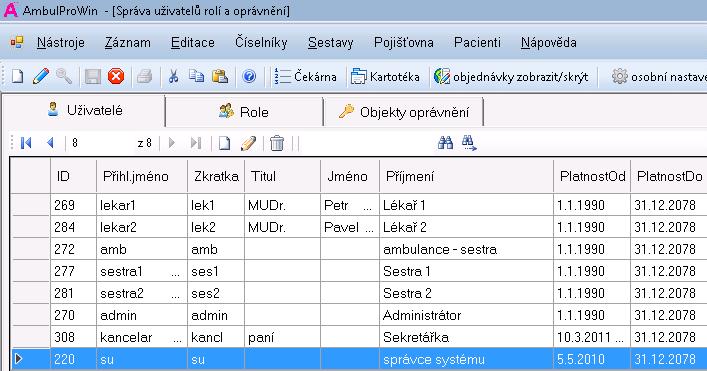The height and width of the screenshot is (371, 707).
Task: Click the AmbulProWin title bar logo
Action: pyautogui.click(x=10, y=10)
